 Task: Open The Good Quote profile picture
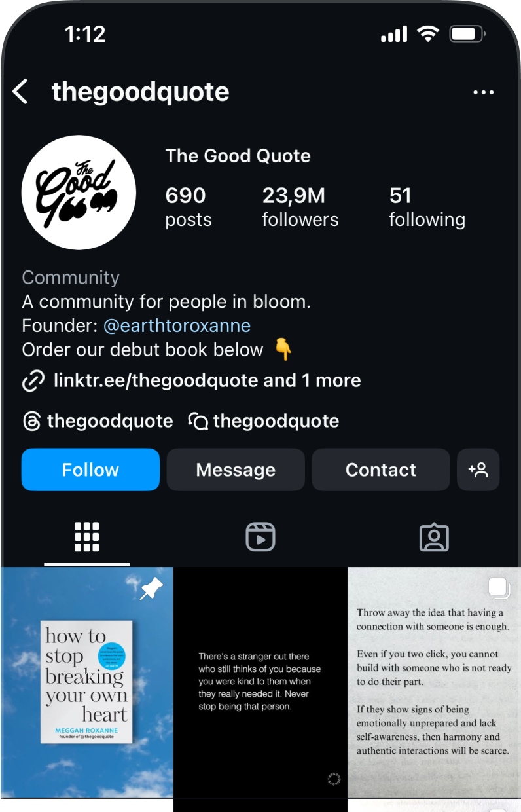point(79,193)
